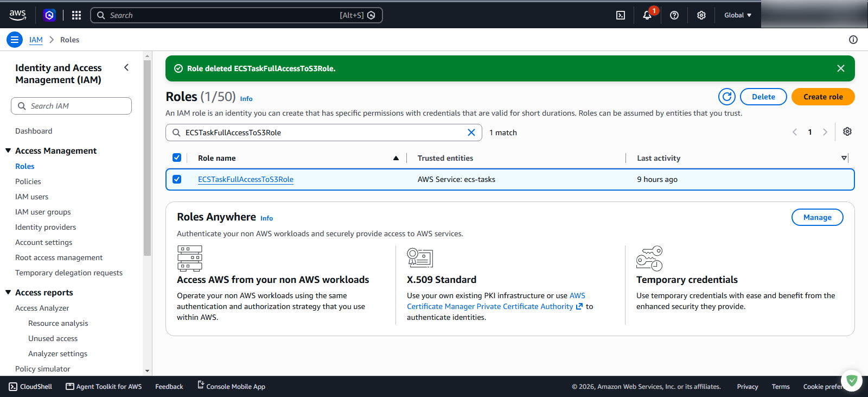Open Policies in the sidebar
This screenshot has width=868, height=397.
coord(28,181)
